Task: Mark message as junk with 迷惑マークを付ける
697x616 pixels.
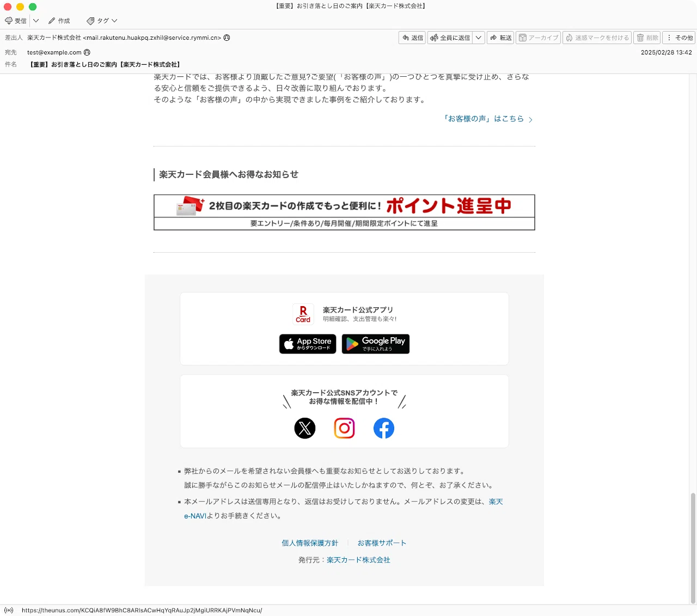Action: (597, 38)
